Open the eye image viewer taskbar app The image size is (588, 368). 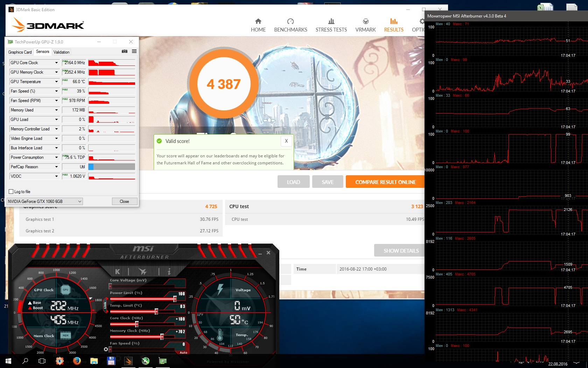[x=59, y=361]
